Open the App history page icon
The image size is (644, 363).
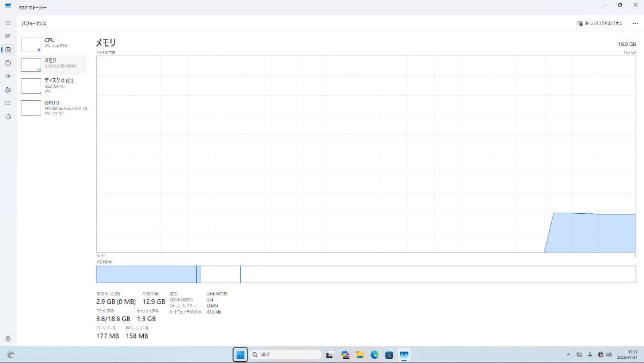coord(8,63)
